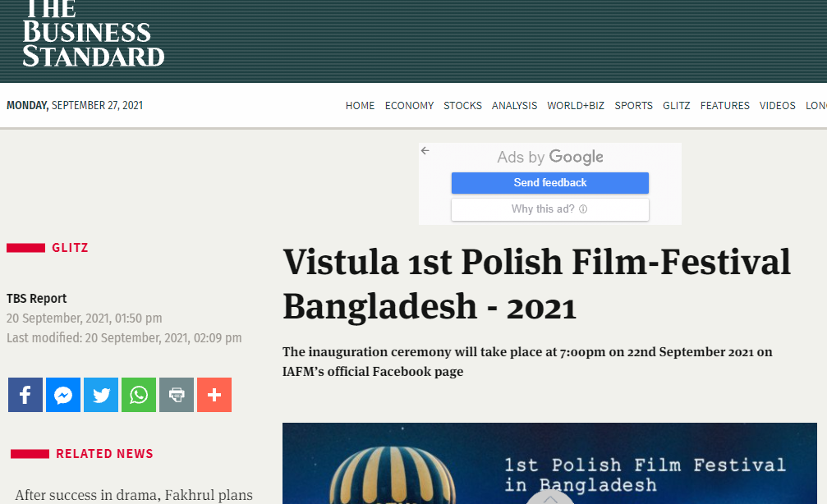
Task: Click the Polish Film Festival banner image
Action: [549, 464]
